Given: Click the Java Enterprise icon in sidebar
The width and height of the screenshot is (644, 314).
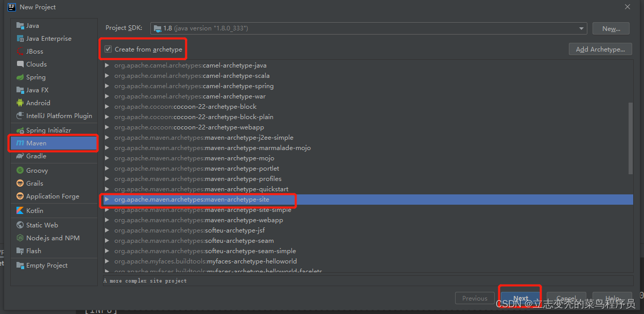Looking at the screenshot, I should pyautogui.click(x=20, y=39).
